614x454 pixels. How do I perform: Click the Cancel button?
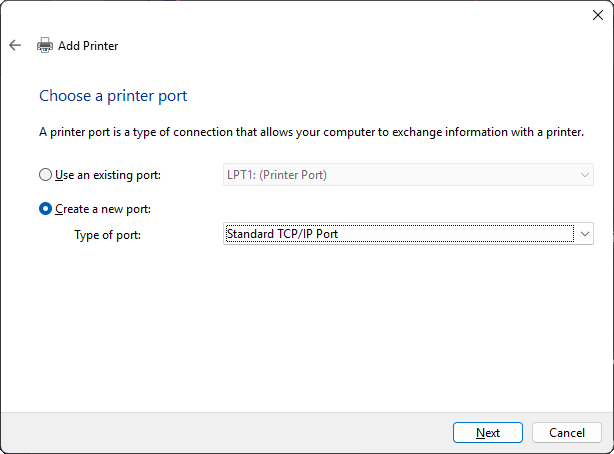pyautogui.click(x=567, y=432)
